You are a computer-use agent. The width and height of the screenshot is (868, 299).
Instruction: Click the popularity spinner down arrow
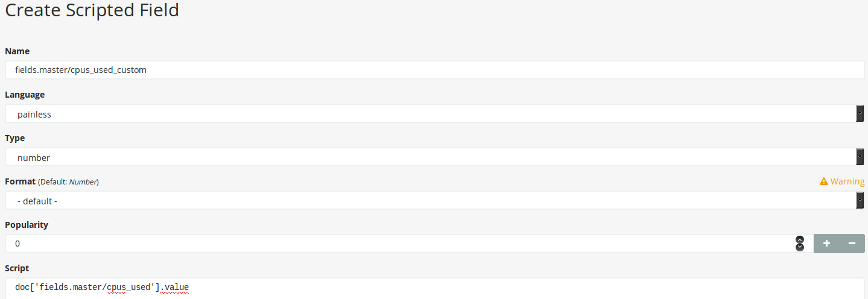[800, 247]
